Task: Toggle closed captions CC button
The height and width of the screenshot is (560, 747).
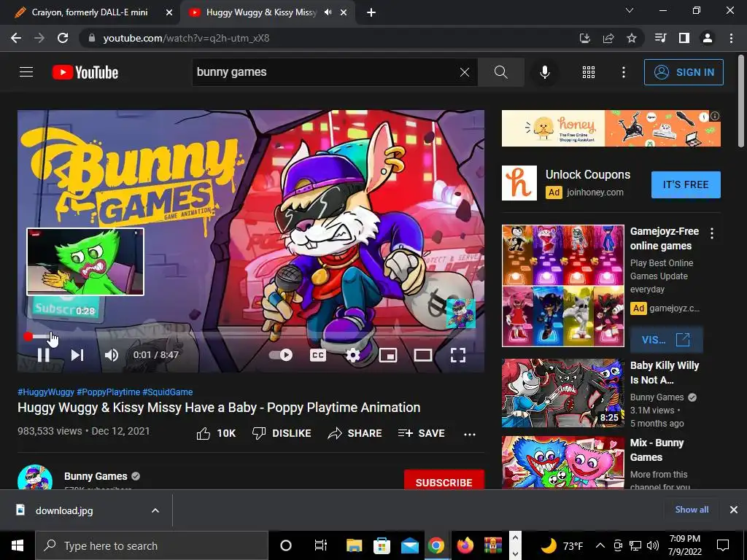Action: tap(318, 355)
